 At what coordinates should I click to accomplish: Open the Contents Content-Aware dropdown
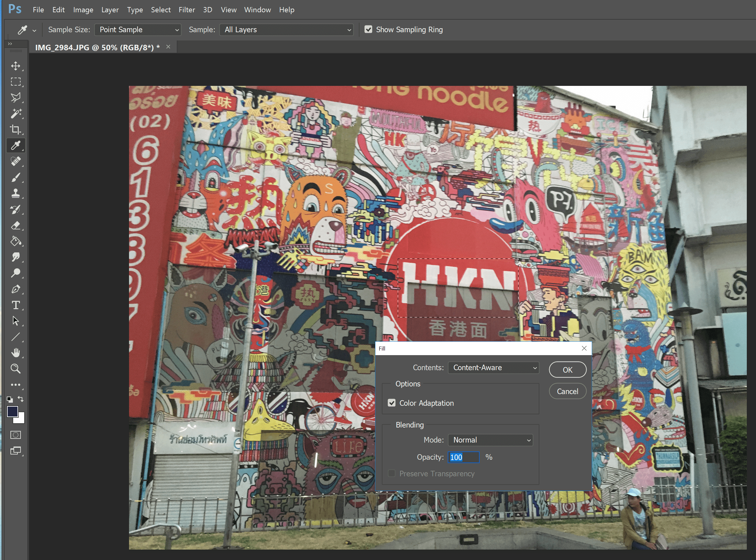coord(493,368)
